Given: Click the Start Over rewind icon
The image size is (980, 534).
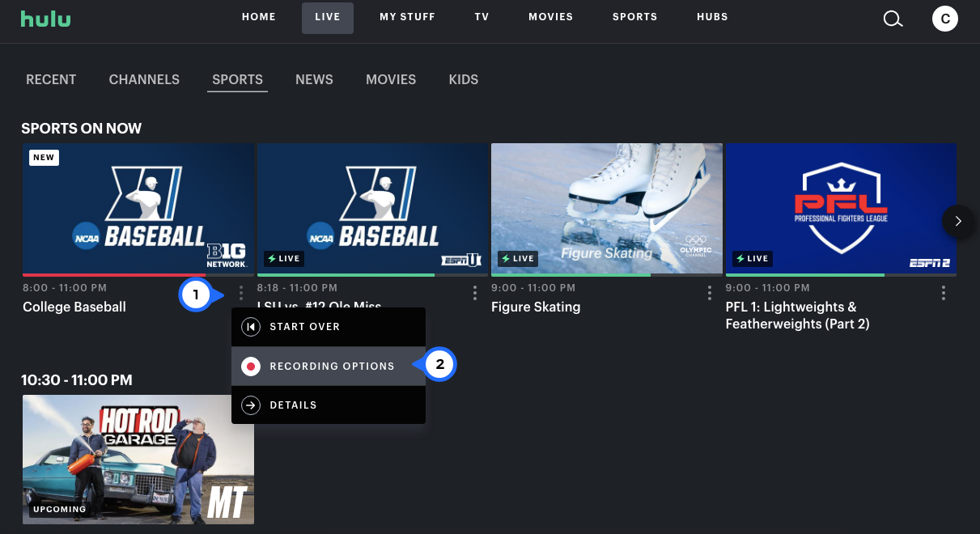Looking at the screenshot, I should click(251, 327).
